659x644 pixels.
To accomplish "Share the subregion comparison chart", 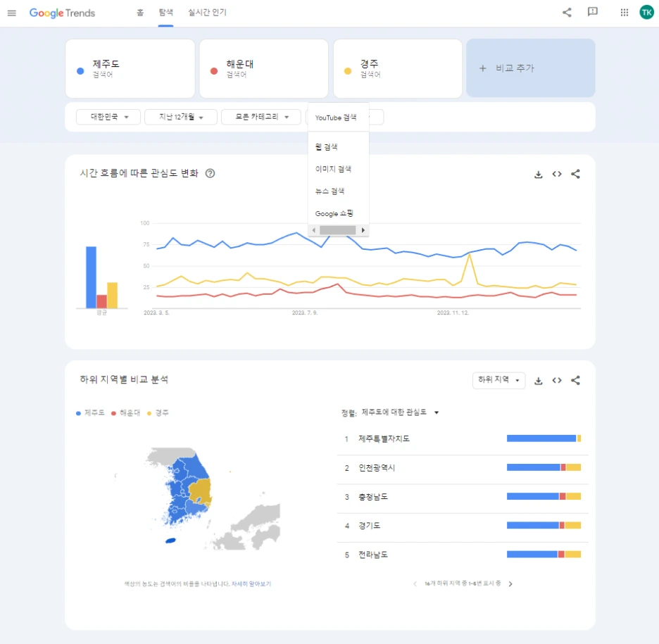I will 575,380.
